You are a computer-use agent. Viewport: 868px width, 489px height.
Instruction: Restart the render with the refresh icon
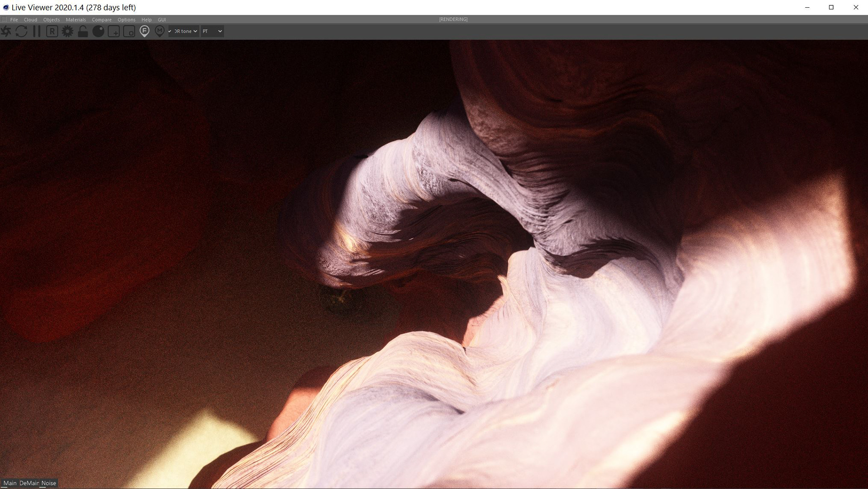coord(21,31)
